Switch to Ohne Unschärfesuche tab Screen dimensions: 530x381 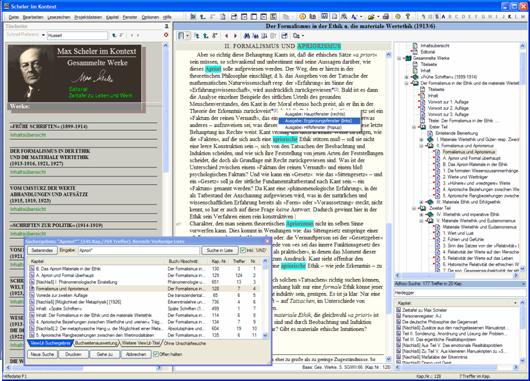(185, 343)
